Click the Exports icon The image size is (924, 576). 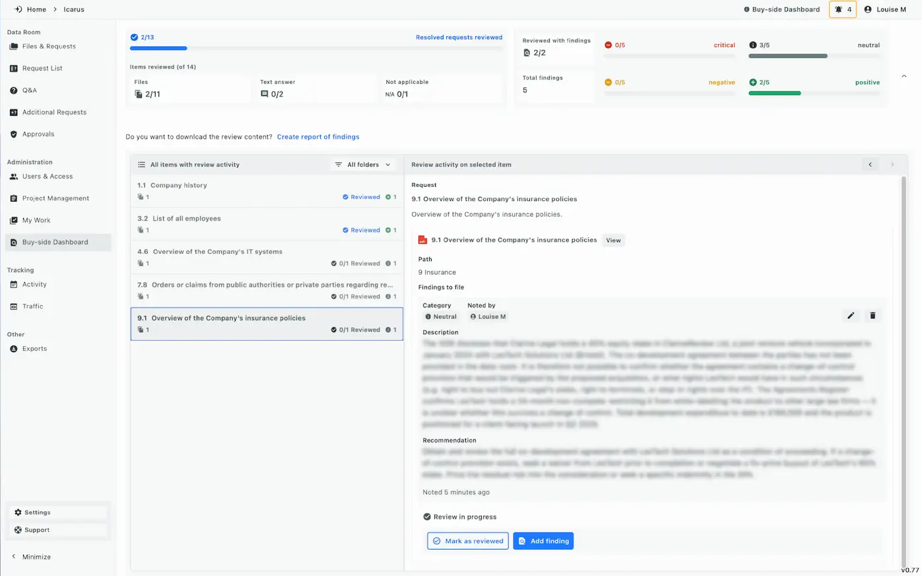click(x=14, y=349)
